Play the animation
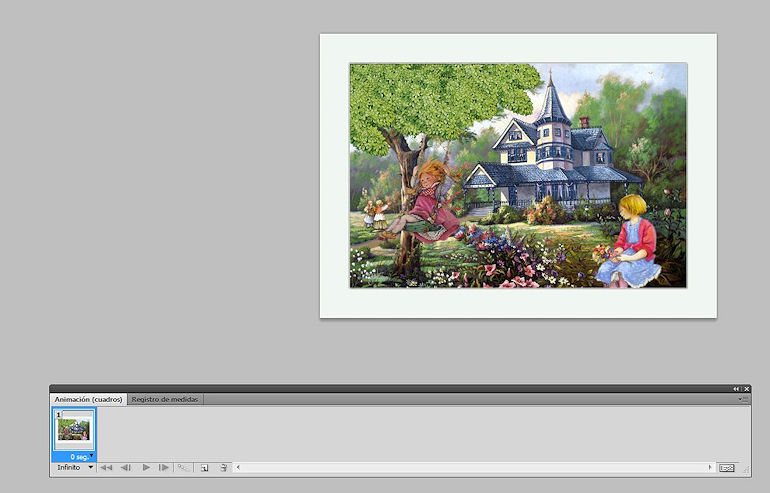This screenshot has height=493, width=770. tap(146, 467)
